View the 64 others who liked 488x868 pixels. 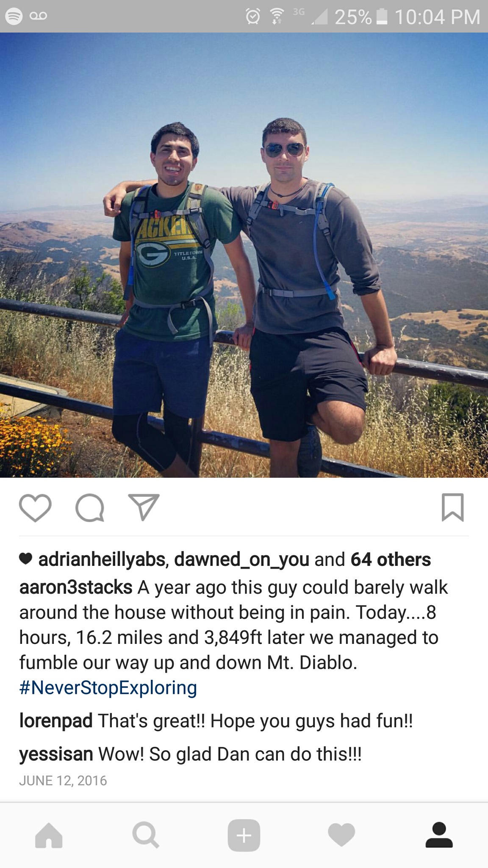[391, 559]
